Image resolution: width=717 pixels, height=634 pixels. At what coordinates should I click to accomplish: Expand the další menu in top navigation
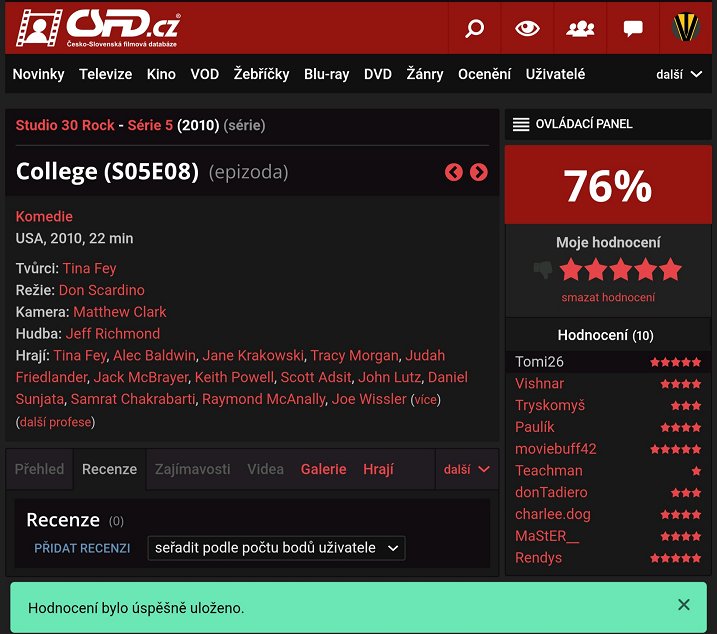[679, 74]
